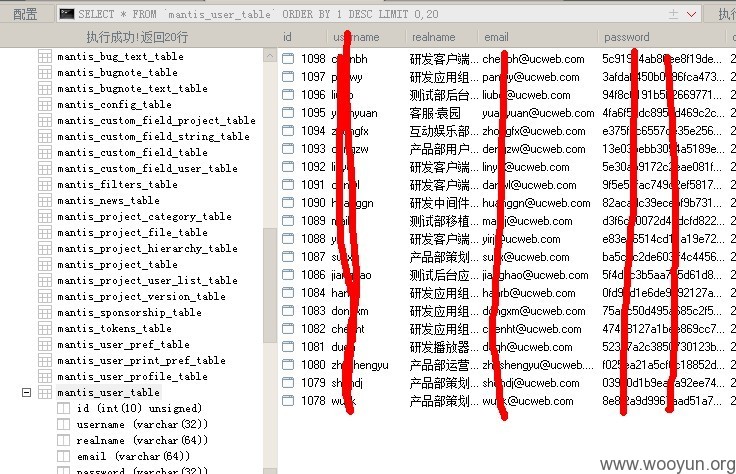Click the scroll-up arrow of the table list
This screenshot has height=474, width=736.
coord(269,56)
